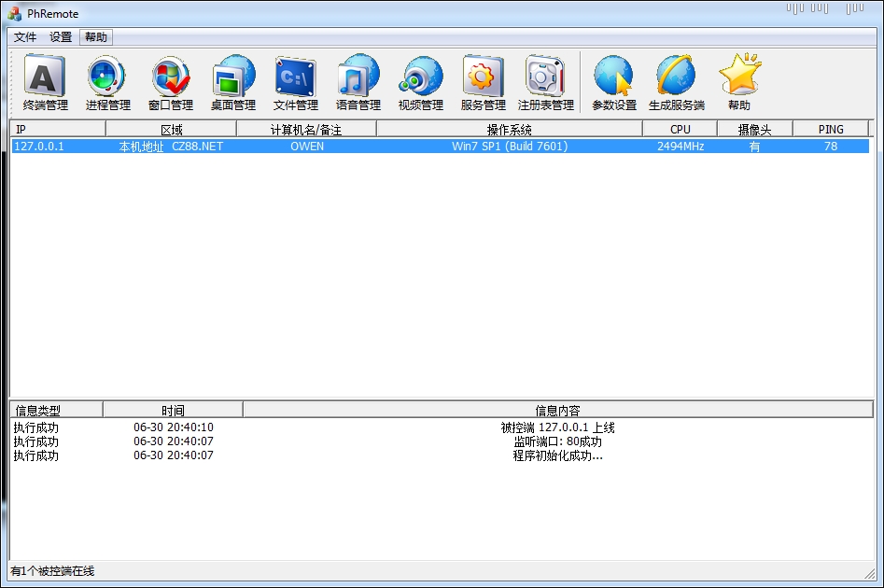Viewport: 884px width, 588px height.
Task: Open the 文件 menu
Action: click(25, 37)
